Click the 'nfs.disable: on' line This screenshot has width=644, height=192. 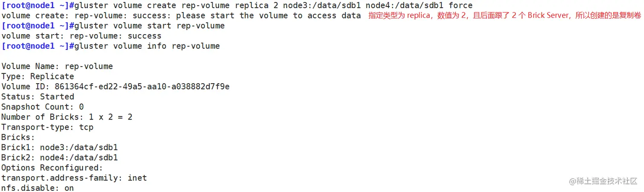tap(37, 188)
